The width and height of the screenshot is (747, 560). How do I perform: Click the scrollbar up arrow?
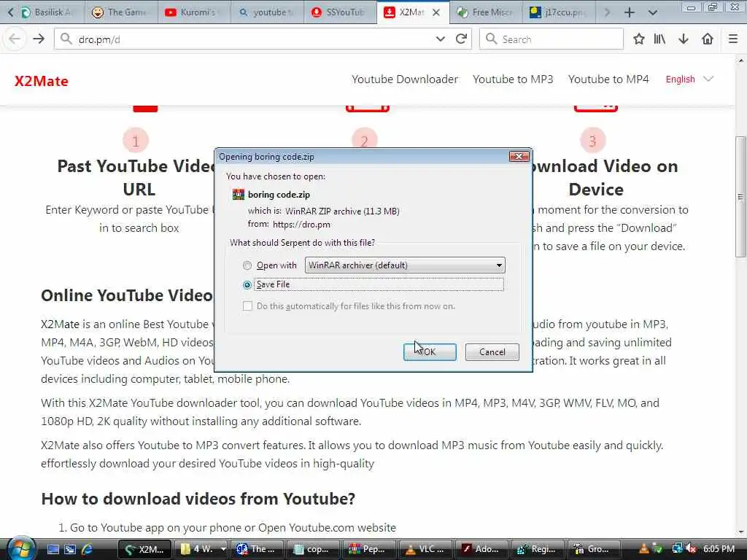pos(740,61)
